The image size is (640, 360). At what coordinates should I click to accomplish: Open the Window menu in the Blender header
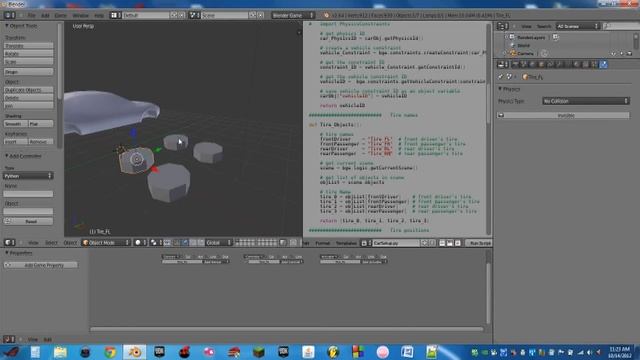(x=80, y=16)
